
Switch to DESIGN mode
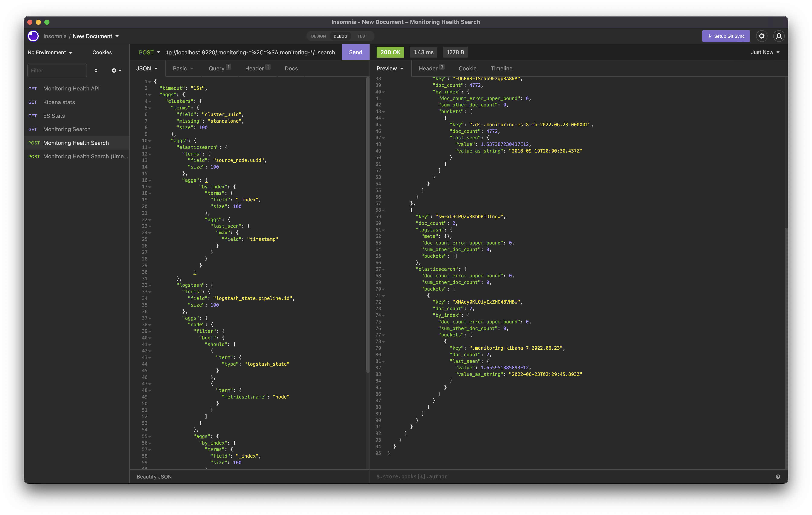[318, 36]
